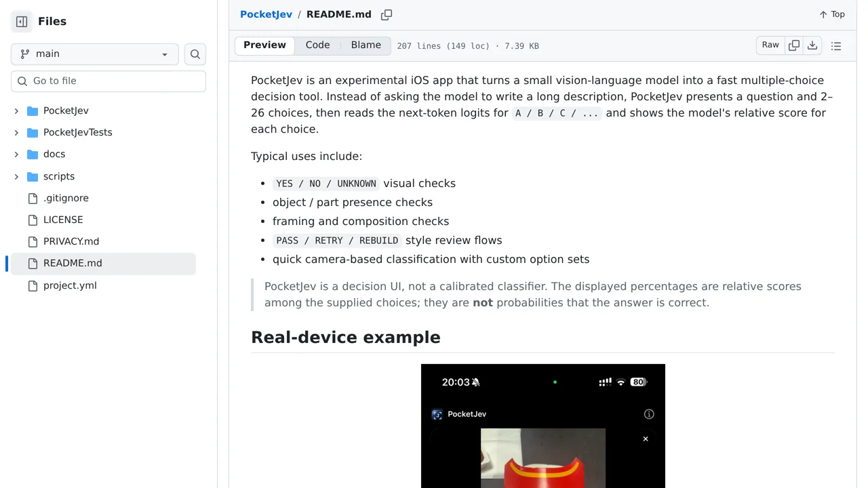Click the '207 lines (149 loc)' text
The height and width of the screenshot is (488, 868).
pos(443,46)
